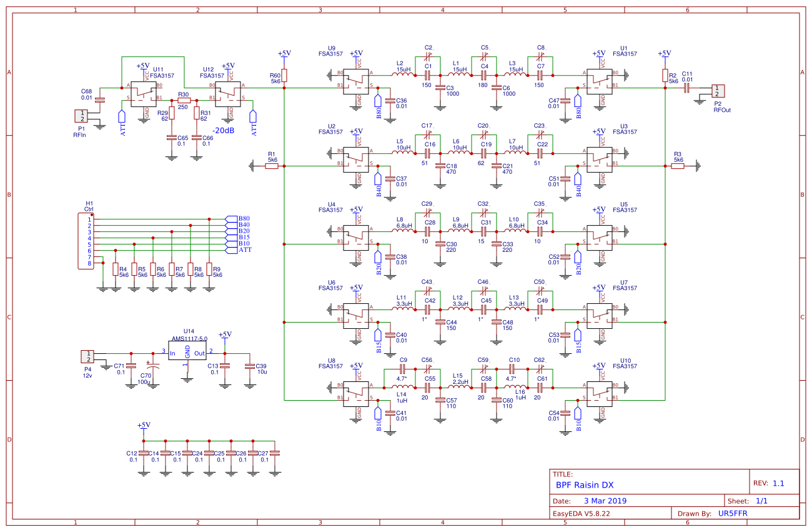Screen dimensions: 812x532
Task: Click the P1 RFIn connector symbol
Action: pos(82,116)
